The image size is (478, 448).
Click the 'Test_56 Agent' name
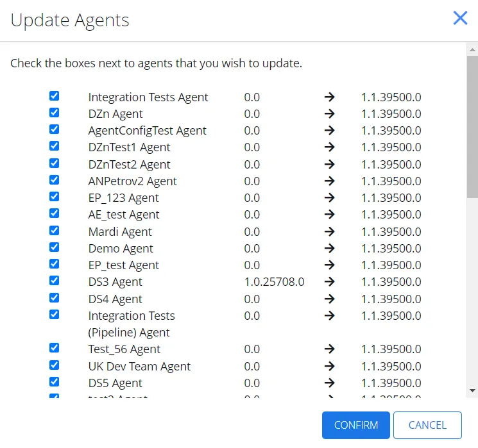click(x=124, y=349)
